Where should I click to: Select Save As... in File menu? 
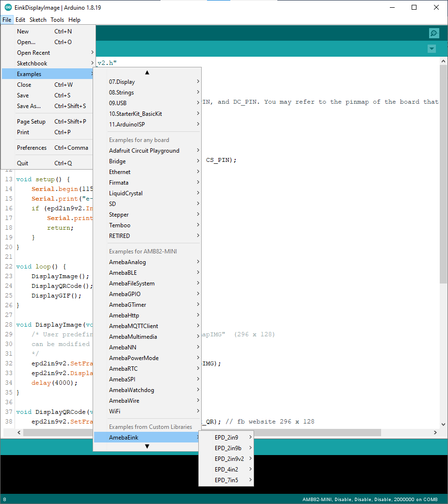(x=29, y=106)
